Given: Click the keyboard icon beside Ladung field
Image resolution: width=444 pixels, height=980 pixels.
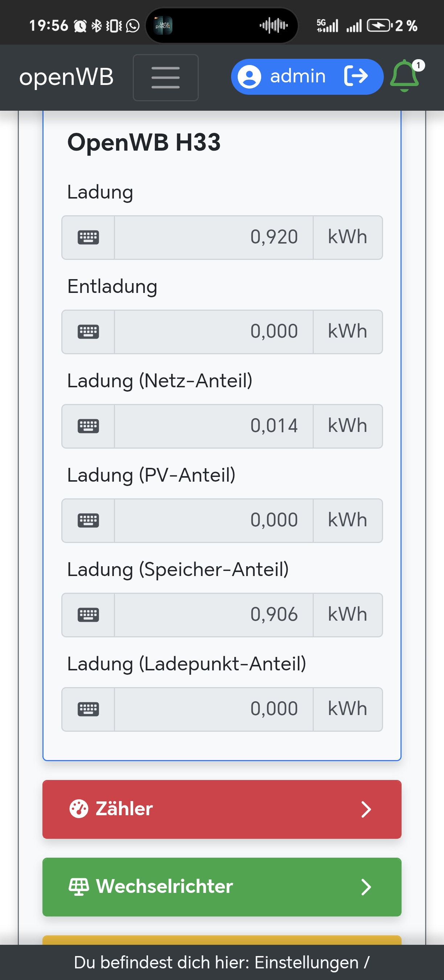Looking at the screenshot, I should [88, 237].
